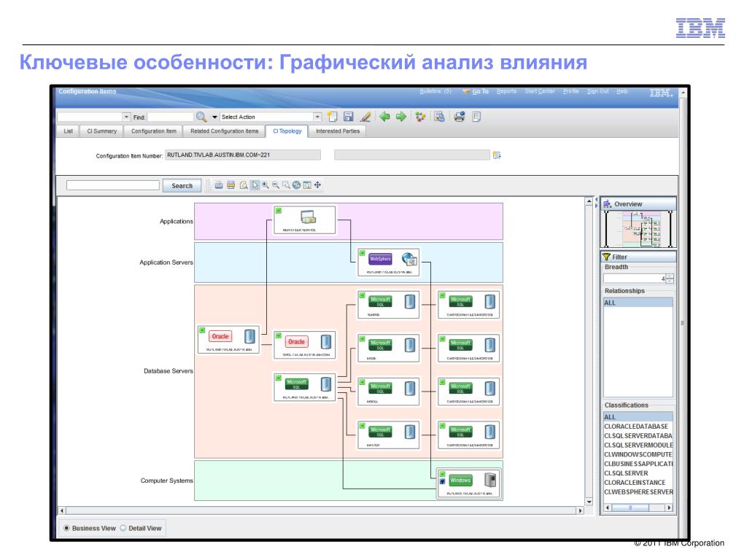Click the pan (four arrows) tool
The height and width of the screenshot is (560, 747).
[x=318, y=185]
